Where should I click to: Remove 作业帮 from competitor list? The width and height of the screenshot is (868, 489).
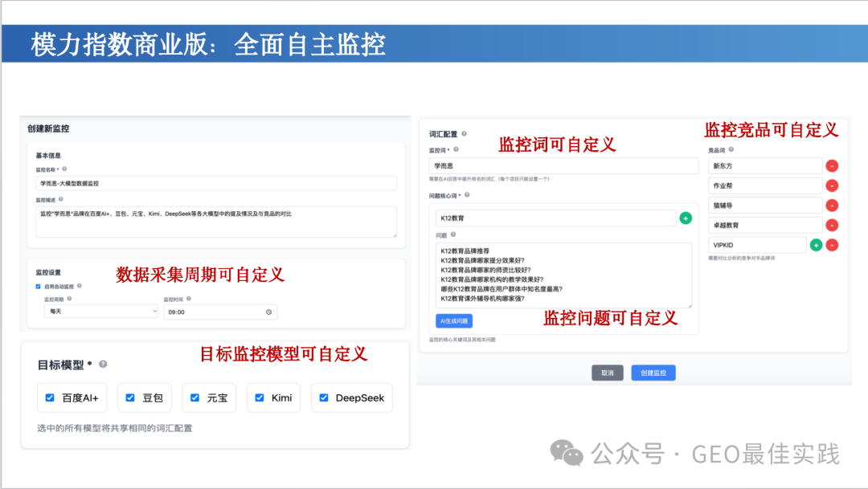click(x=832, y=185)
